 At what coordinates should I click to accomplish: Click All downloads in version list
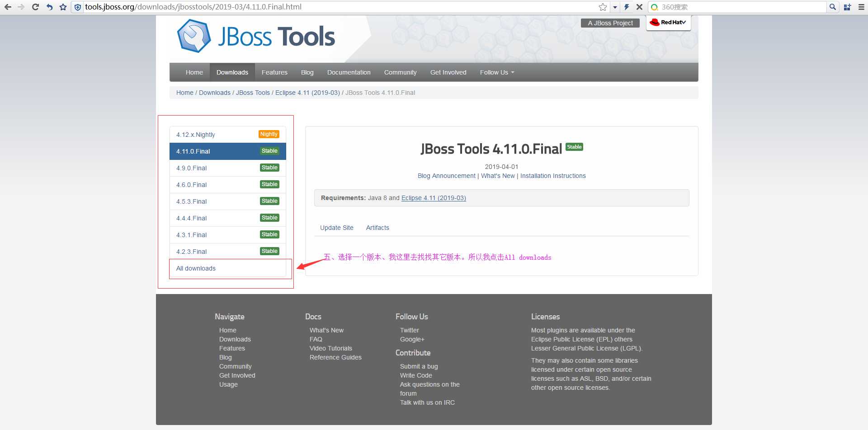(228, 268)
